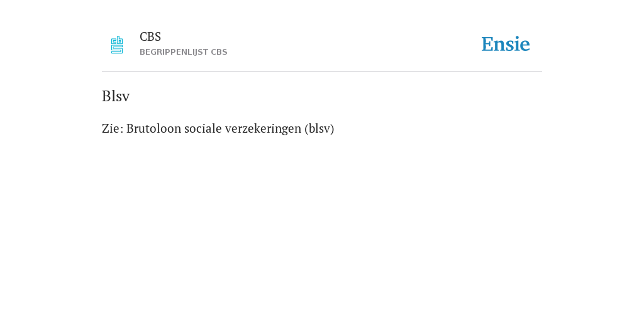
Task: Click the capital 'E' of Ensie logo
Action: tap(487, 44)
